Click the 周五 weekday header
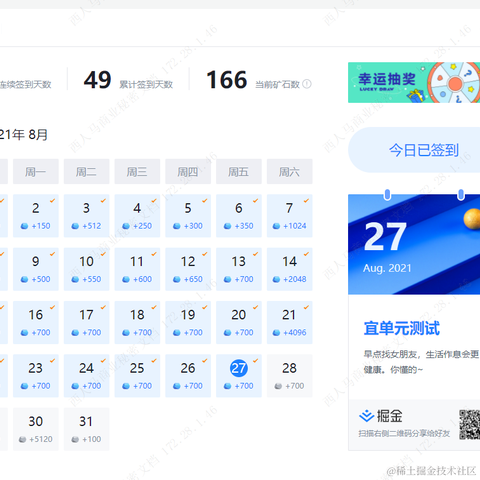480x480 pixels. click(x=239, y=172)
